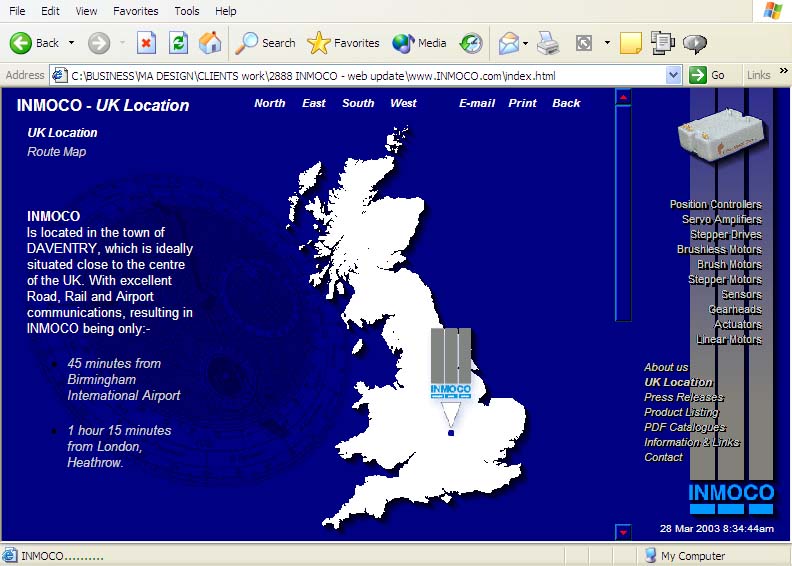Click page scroll up red arrow
The image size is (792, 566).
pos(623,97)
